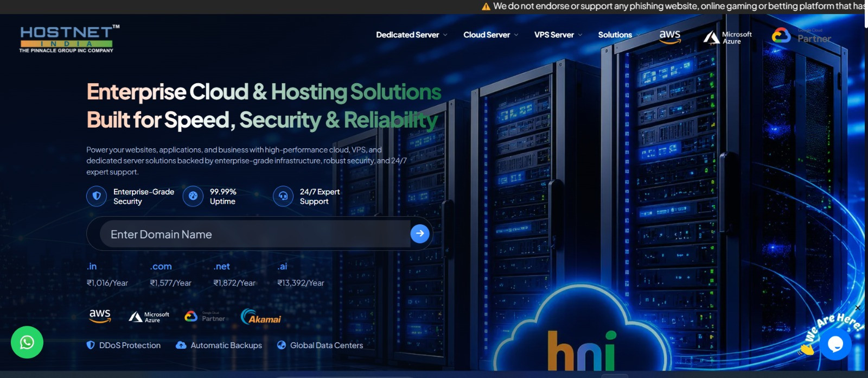
Task: Click the HostNet India logo
Action: click(69, 39)
